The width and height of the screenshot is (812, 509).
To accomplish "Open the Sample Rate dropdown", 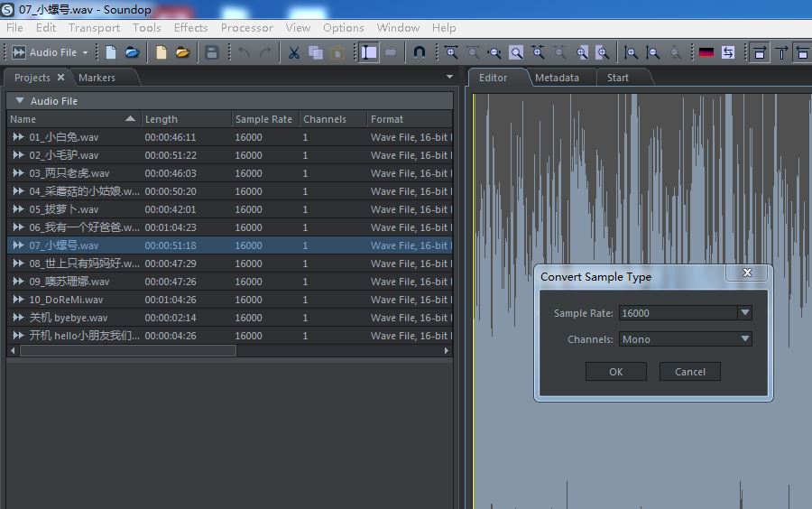I will point(744,313).
